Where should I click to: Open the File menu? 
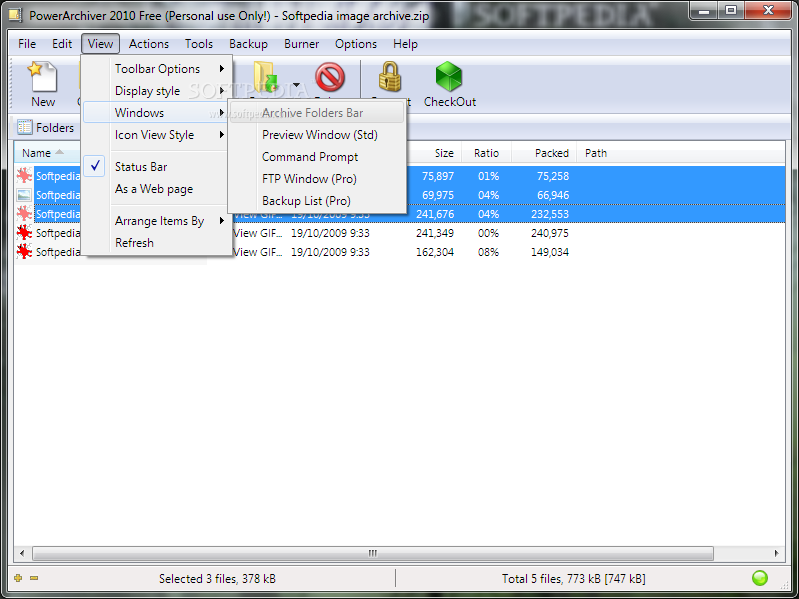[x=27, y=44]
